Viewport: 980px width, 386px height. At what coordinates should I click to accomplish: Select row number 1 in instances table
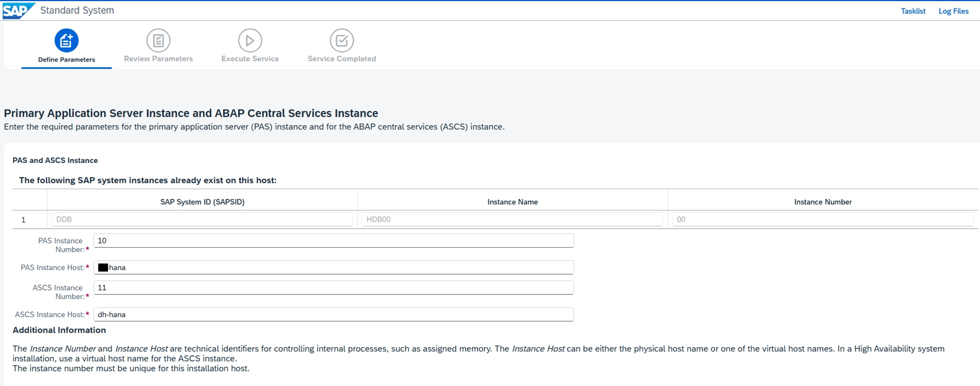point(23,220)
